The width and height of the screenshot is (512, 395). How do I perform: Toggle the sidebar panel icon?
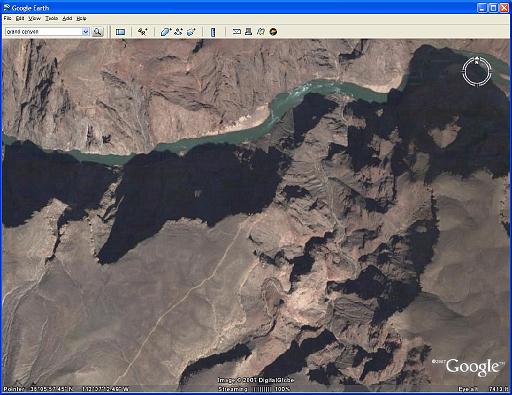click(x=120, y=32)
